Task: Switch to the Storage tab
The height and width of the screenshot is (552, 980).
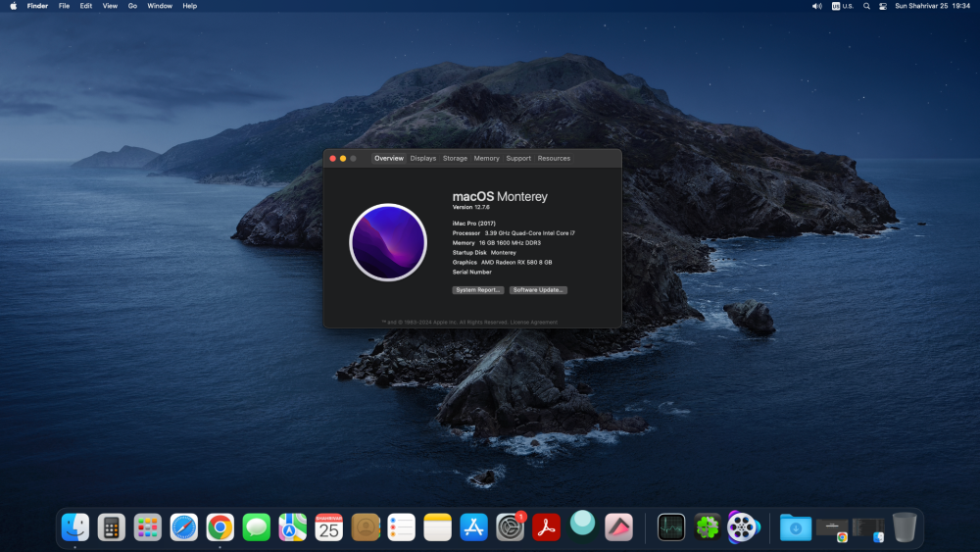Action: tap(455, 158)
